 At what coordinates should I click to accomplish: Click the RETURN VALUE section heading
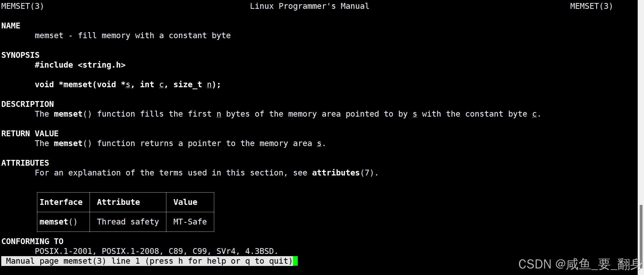30,133
